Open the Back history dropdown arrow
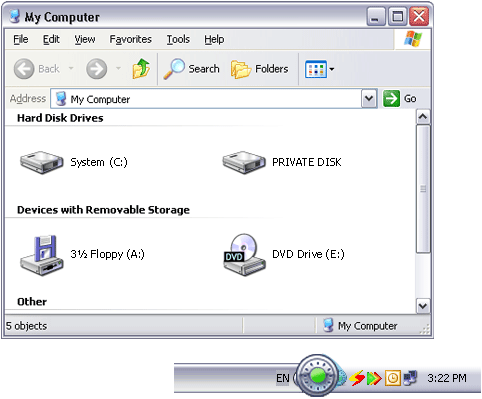The height and width of the screenshot is (399, 482). 71,68
